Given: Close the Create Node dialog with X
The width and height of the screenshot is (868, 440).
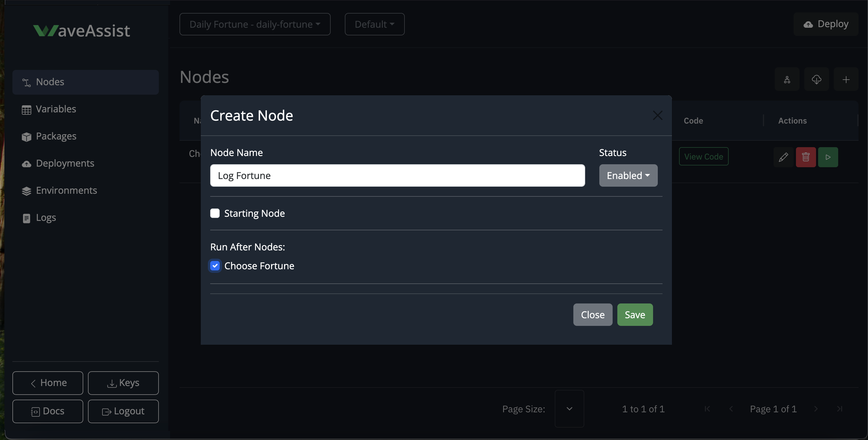Looking at the screenshot, I should coord(657,116).
